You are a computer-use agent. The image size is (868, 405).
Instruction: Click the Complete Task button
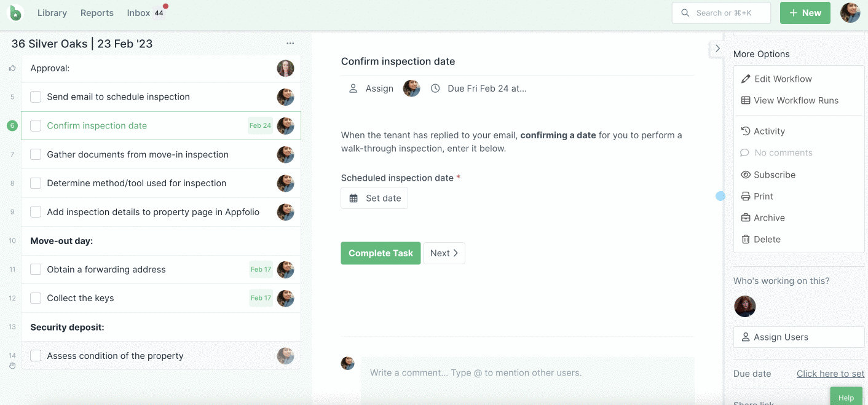point(381,253)
